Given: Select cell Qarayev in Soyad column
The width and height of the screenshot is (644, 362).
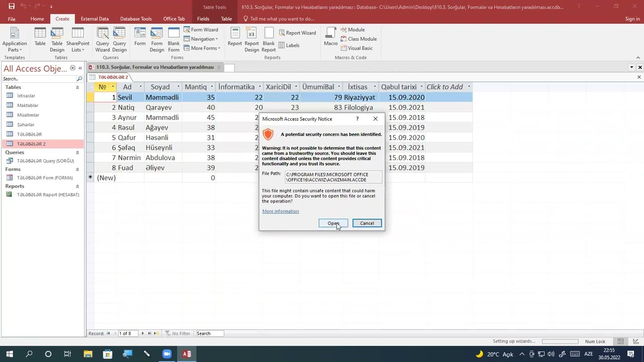Looking at the screenshot, I should (163, 108).
